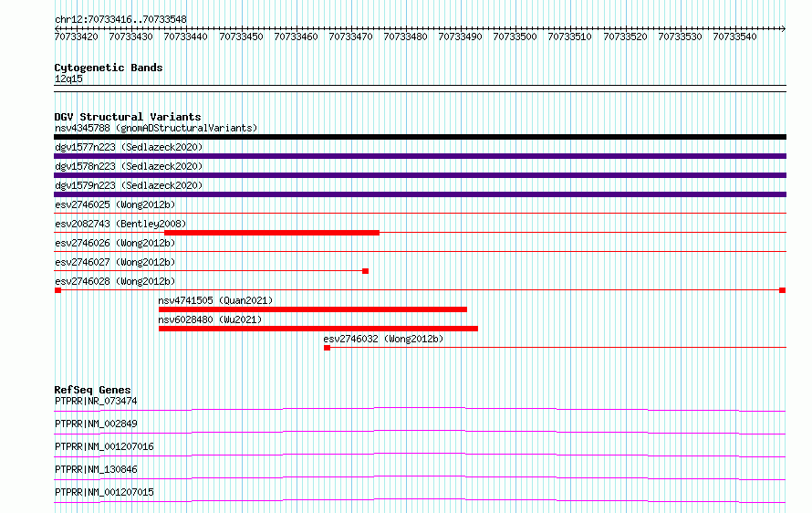The height and width of the screenshot is (513, 812).
Task: Click left red end block of esv2746028
Action: (x=58, y=290)
